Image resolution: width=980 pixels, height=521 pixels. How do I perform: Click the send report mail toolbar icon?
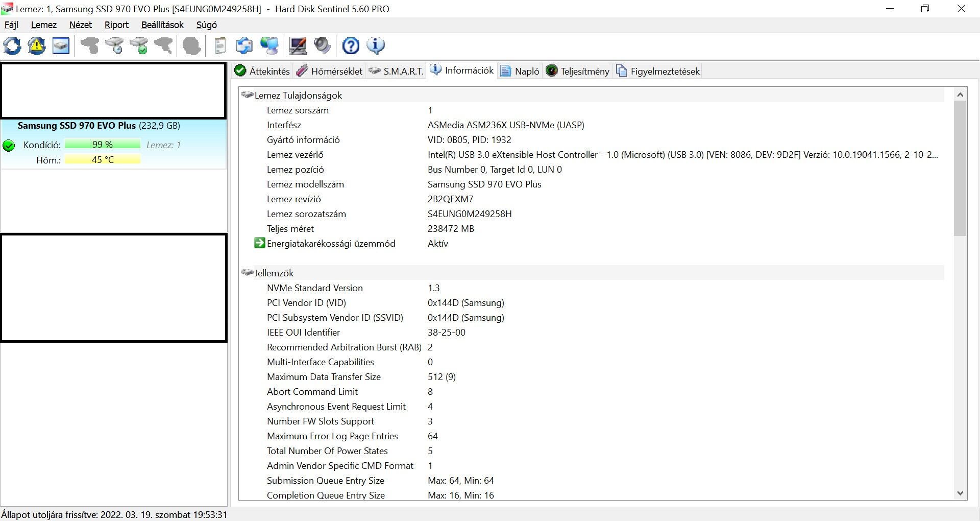pyautogui.click(x=244, y=46)
